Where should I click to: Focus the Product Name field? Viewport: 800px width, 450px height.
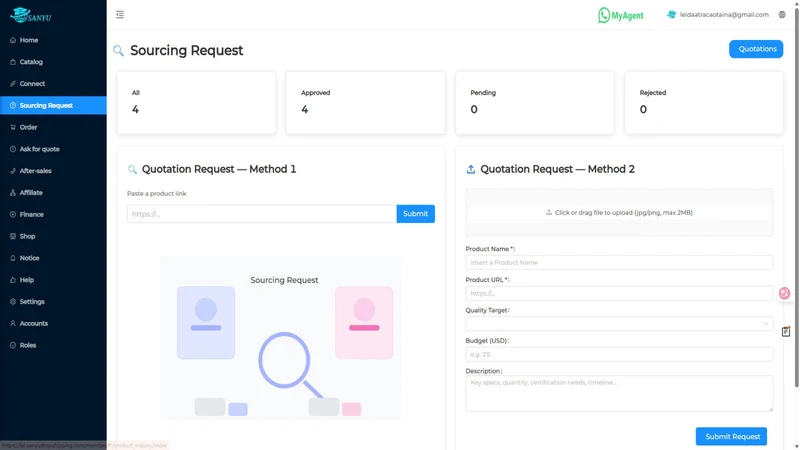(619, 262)
